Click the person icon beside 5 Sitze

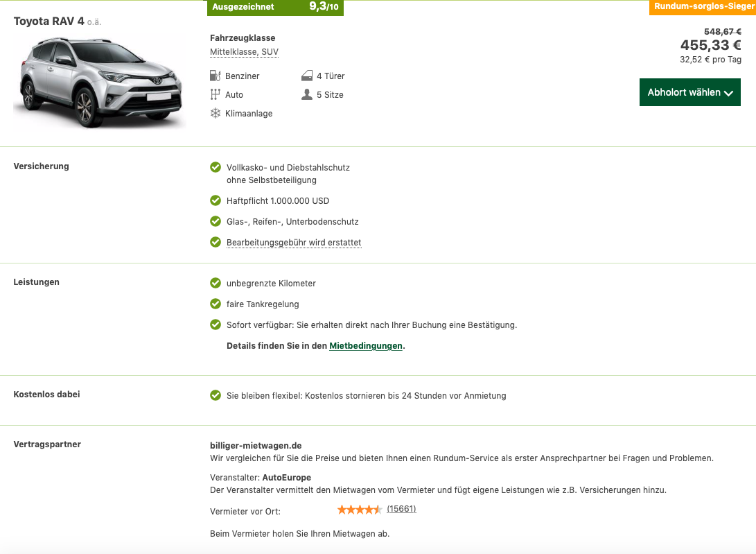[307, 94]
